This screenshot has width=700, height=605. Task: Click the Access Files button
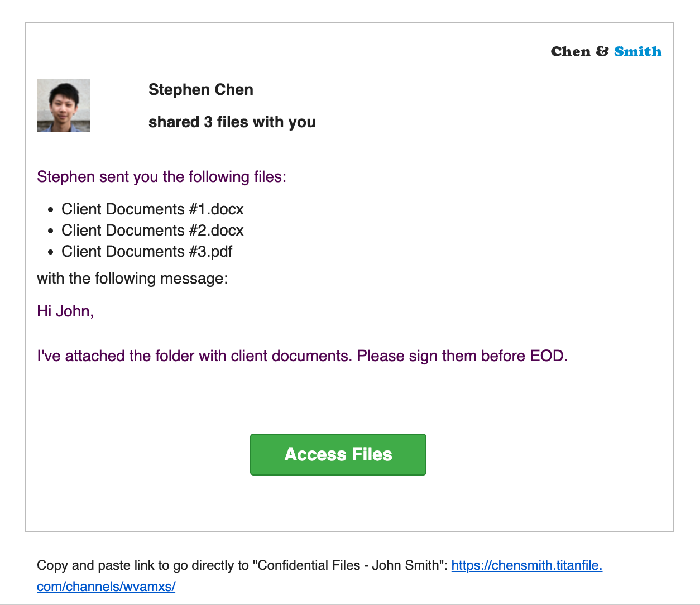pos(338,454)
